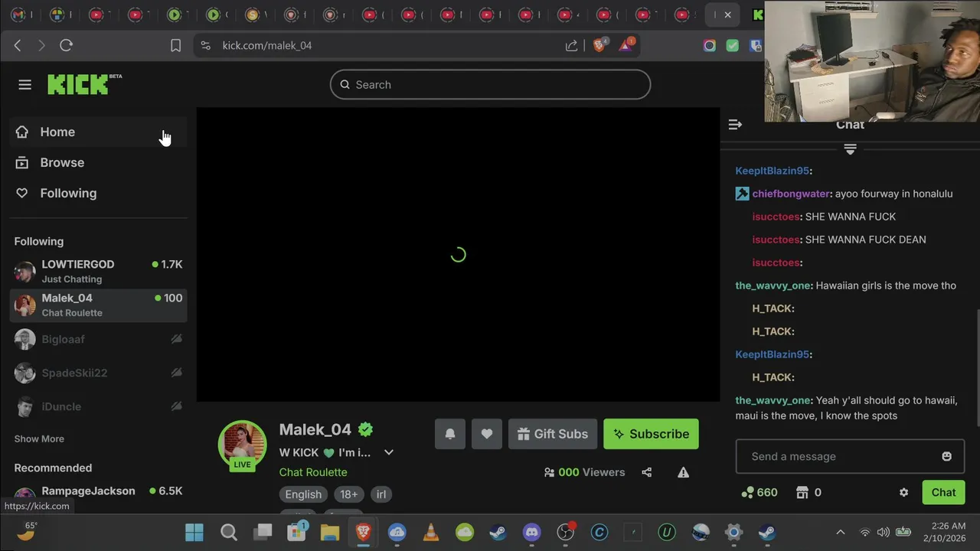Open Brave Rewards triangle icon
The image size is (980, 551).
[x=626, y=44]
